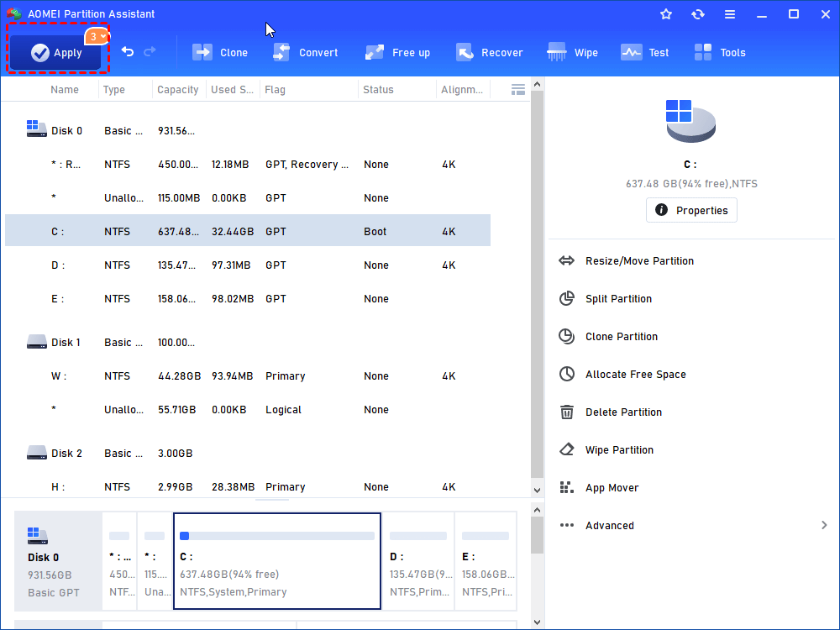840x630 pixels.
Task: Apply the pending operations
Action: [55, 52]
